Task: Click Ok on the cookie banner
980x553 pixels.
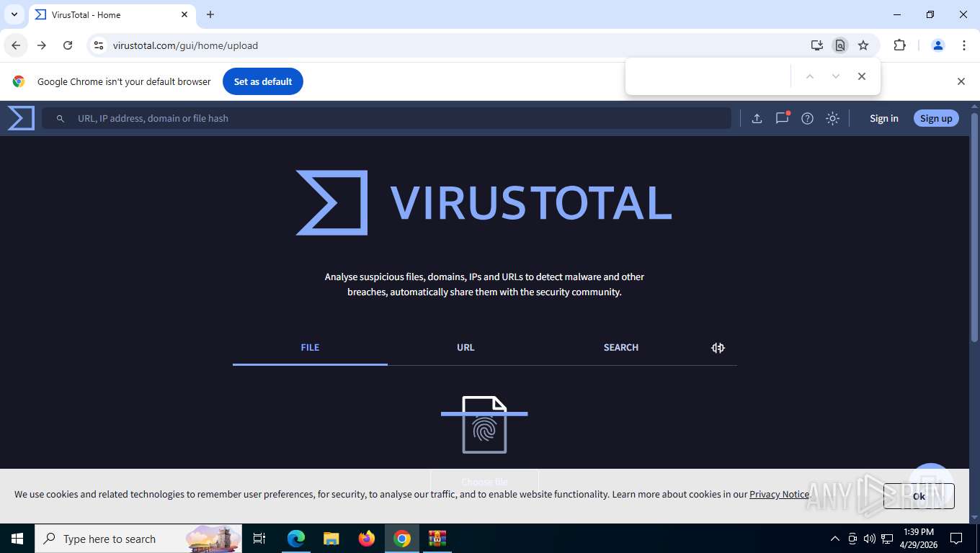Action: click(x=919, y=496)
